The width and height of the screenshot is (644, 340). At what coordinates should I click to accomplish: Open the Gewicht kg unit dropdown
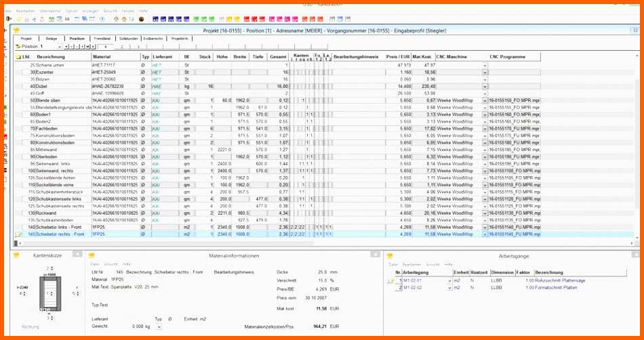[159, 326]
